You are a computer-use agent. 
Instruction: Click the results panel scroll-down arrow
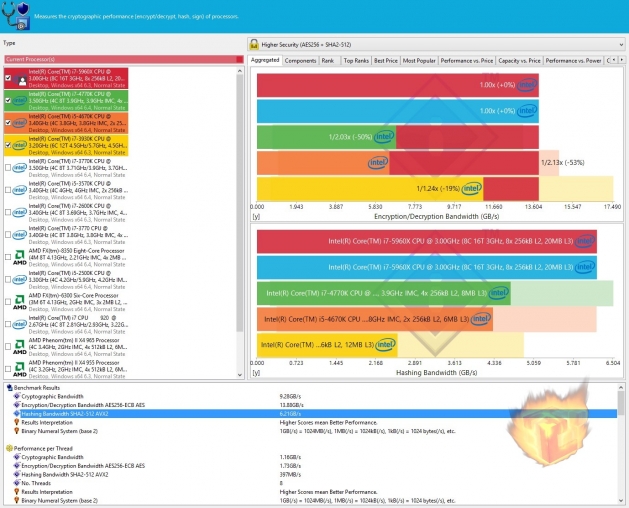[x=621, y=500]
